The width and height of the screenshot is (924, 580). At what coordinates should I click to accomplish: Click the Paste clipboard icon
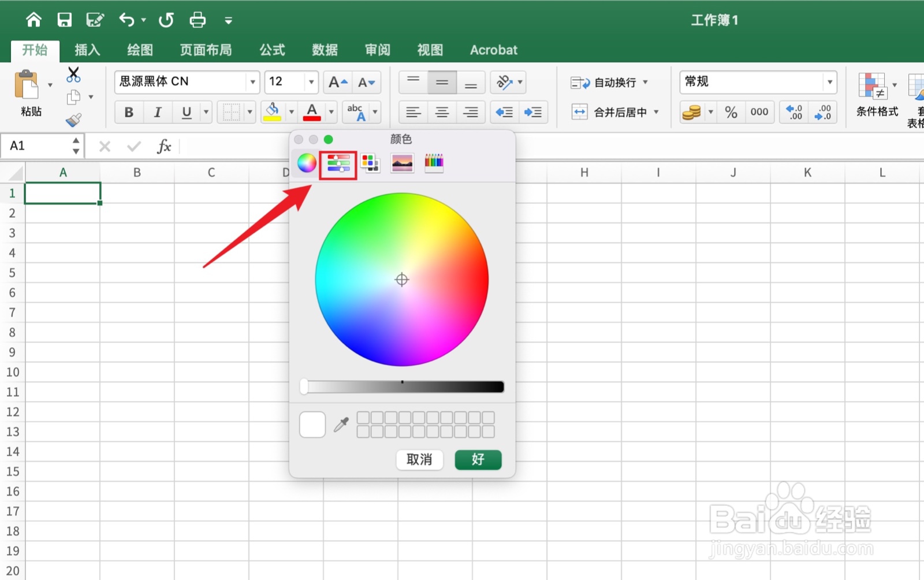tap(27, 85)
